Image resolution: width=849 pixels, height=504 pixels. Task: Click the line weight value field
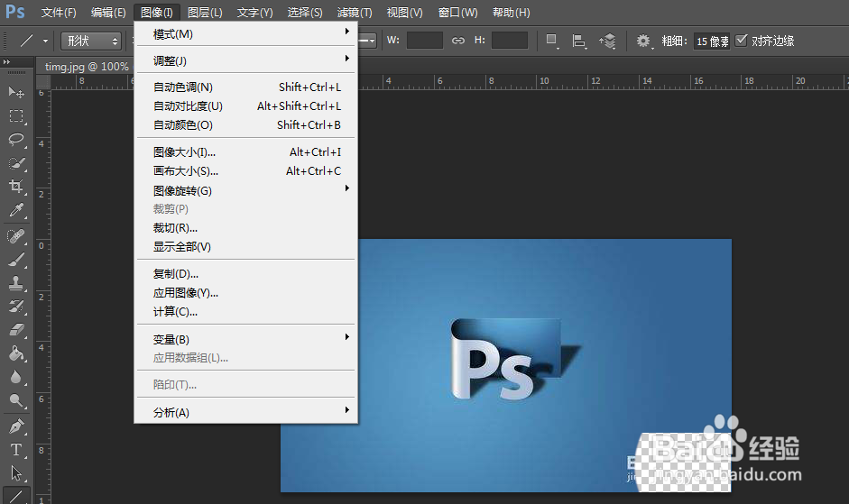click(712, 41)
